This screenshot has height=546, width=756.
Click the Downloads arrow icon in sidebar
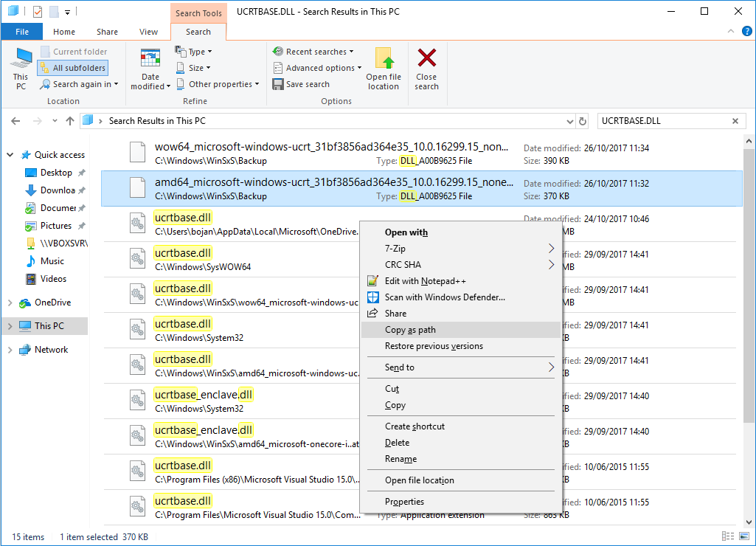pos(31,190)
